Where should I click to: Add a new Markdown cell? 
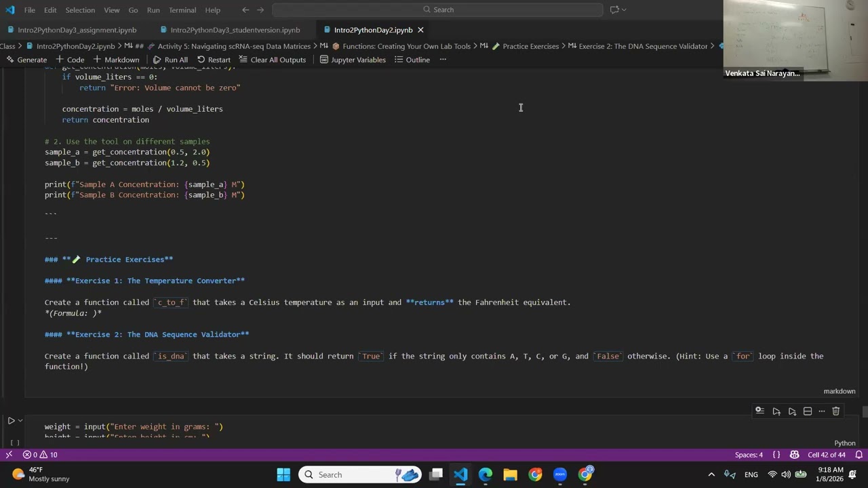pos(116,60)
